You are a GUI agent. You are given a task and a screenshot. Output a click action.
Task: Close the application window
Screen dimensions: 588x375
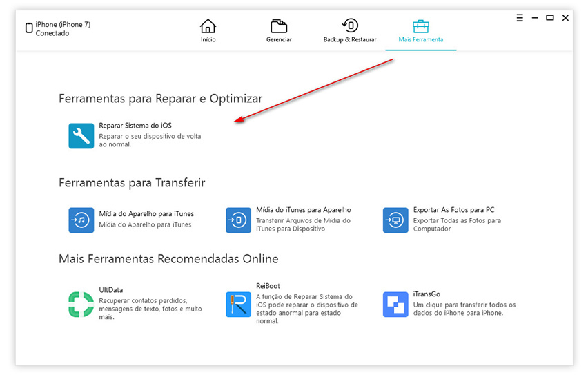(x=565, y=18)
